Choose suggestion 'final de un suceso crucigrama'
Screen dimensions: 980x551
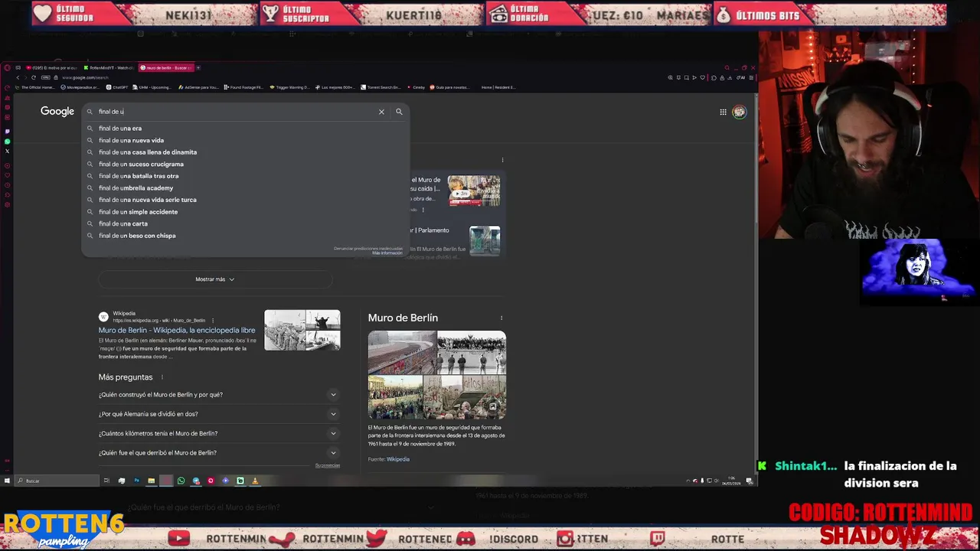pyautogui.click(x=245, y=164)
